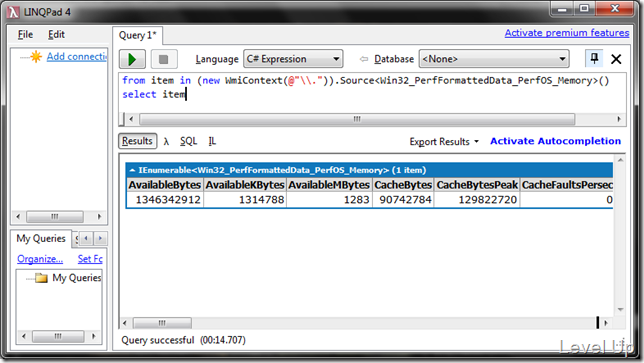Screen dimensions: 644x363
Task: Collapse the IEnumerable results table header
Action: tap(132, 170)
